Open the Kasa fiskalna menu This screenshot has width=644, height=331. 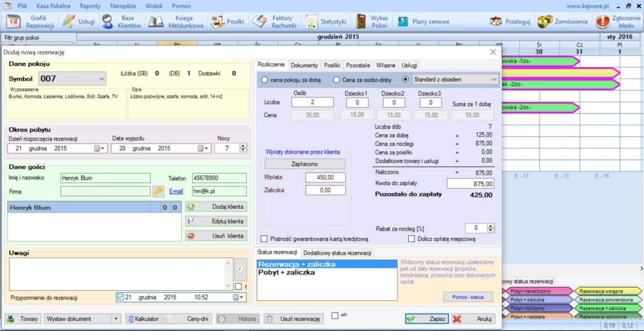(53, 6)
